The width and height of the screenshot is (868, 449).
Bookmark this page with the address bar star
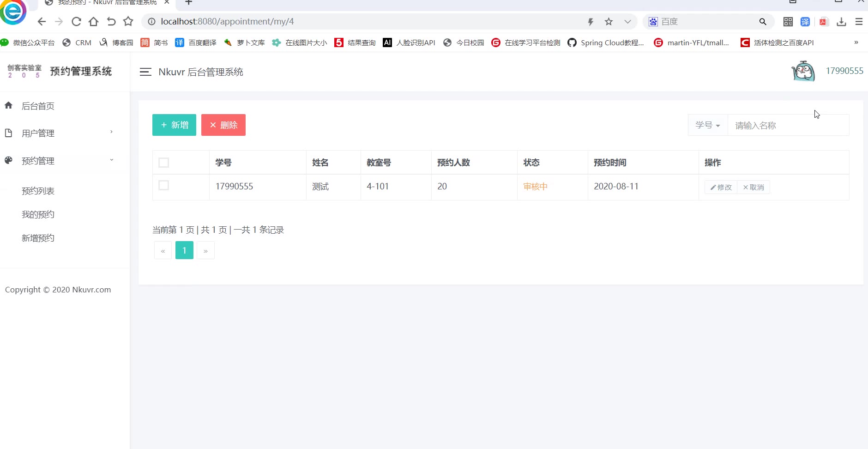point(609,22)
